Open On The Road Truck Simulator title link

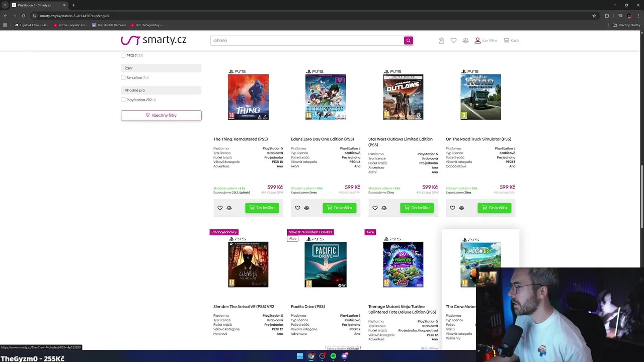tap(478, 139)
